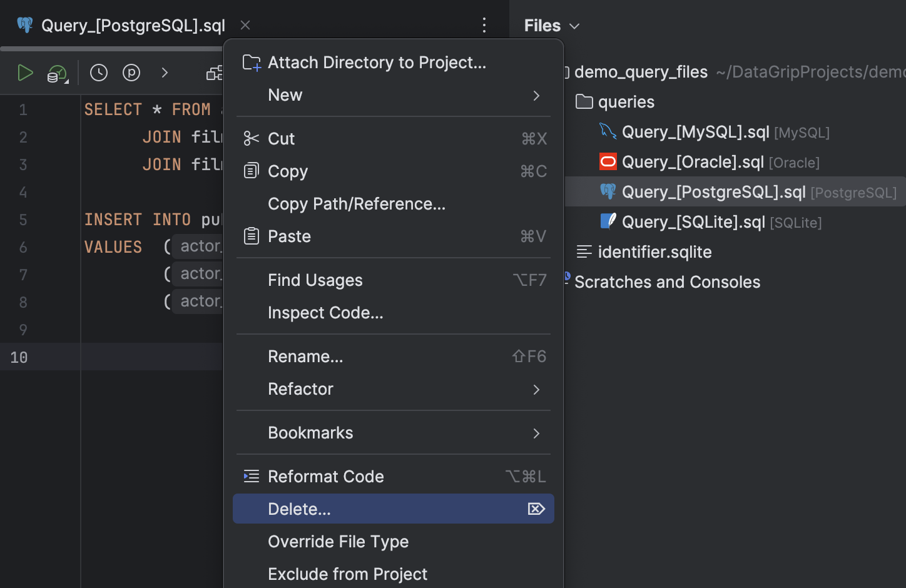The image size is (906, 588).
Task: Choose Rename from the context menu
Action: (394, 357)
